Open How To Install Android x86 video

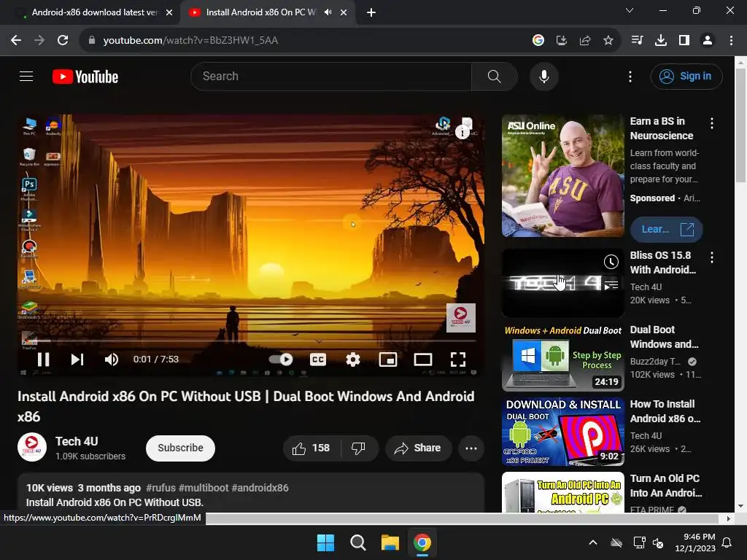click(562, 432)
